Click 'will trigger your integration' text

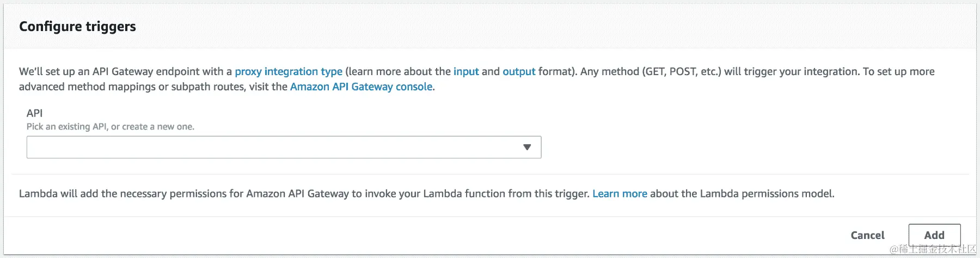[x=791, y=71]
